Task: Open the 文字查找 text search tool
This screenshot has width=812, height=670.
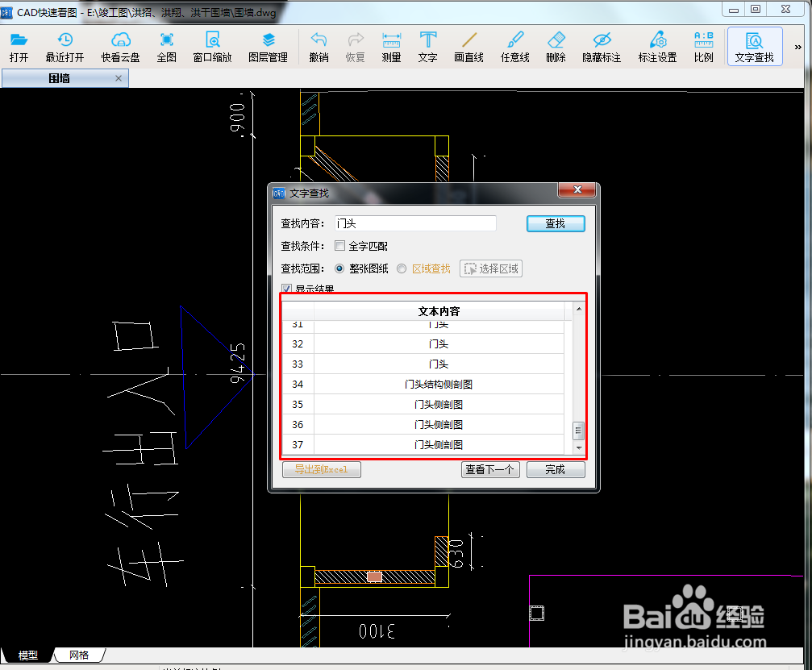Action: point(755,47)
